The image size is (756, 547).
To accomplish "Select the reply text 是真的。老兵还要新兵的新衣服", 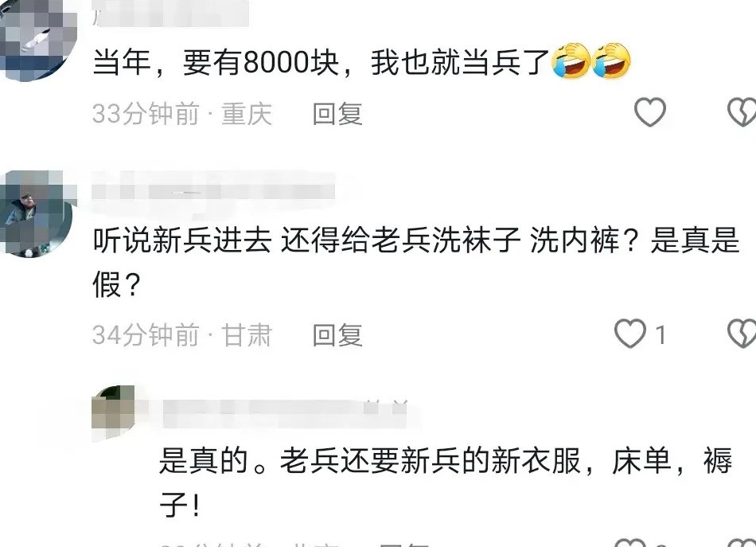I will pyautogui.click(x=370, y=461).
